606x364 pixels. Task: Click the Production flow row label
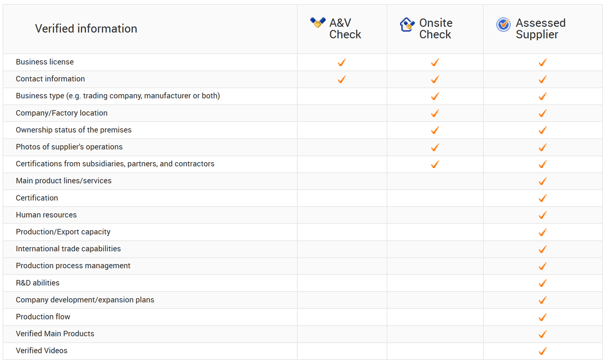pos(43,317)
